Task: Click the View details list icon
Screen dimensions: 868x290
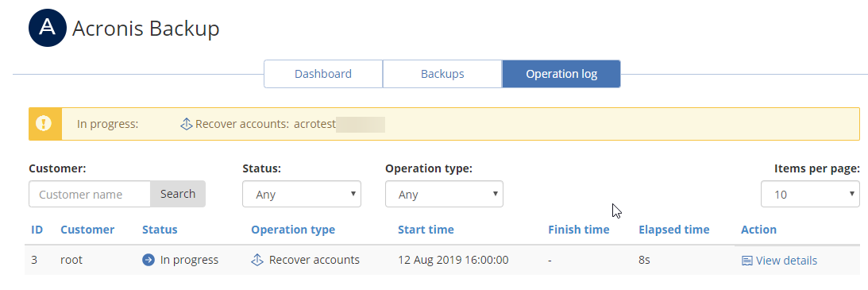Action: (746, 261)
